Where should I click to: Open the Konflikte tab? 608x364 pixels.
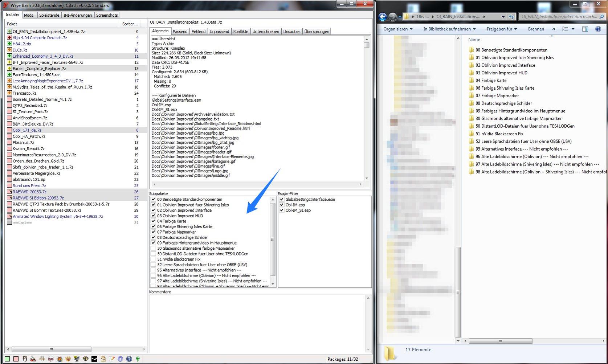click(x=241, y=32)
